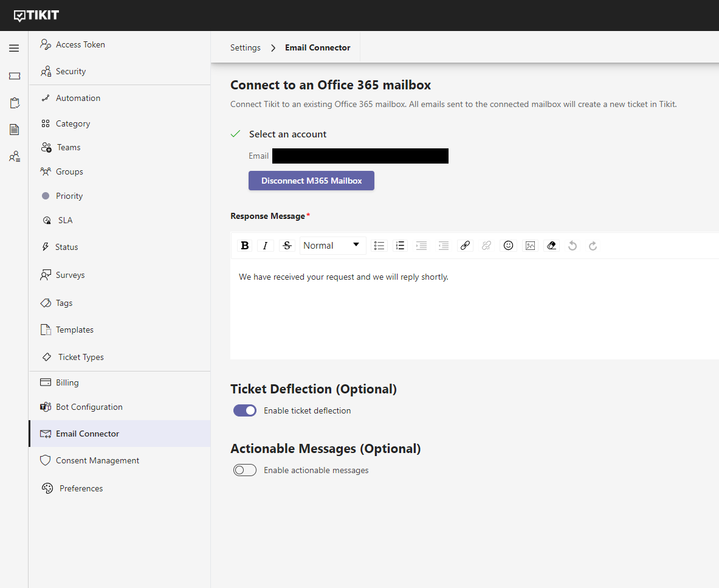Viewport: 719px width, 588px height.
Task: Open Automation settings
Action: click(119, 98)
